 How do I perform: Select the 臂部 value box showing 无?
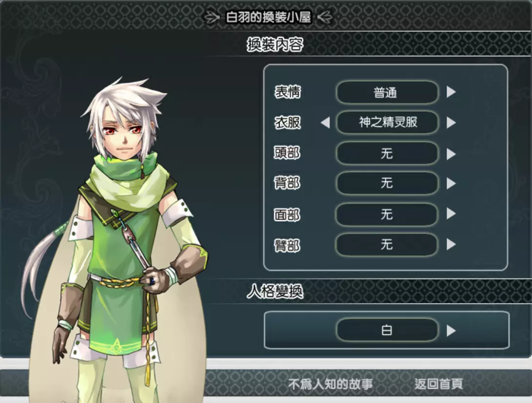pyautogui.click(x=387, y=244)
